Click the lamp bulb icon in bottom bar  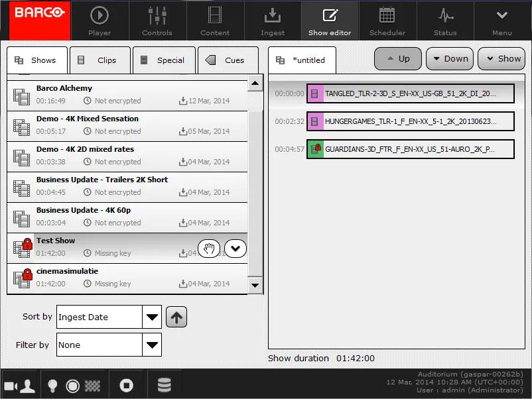click(52, 385)
